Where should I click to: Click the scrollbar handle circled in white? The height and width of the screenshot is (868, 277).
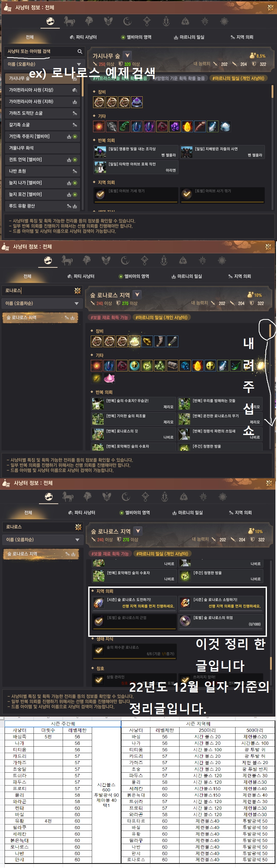270,331
